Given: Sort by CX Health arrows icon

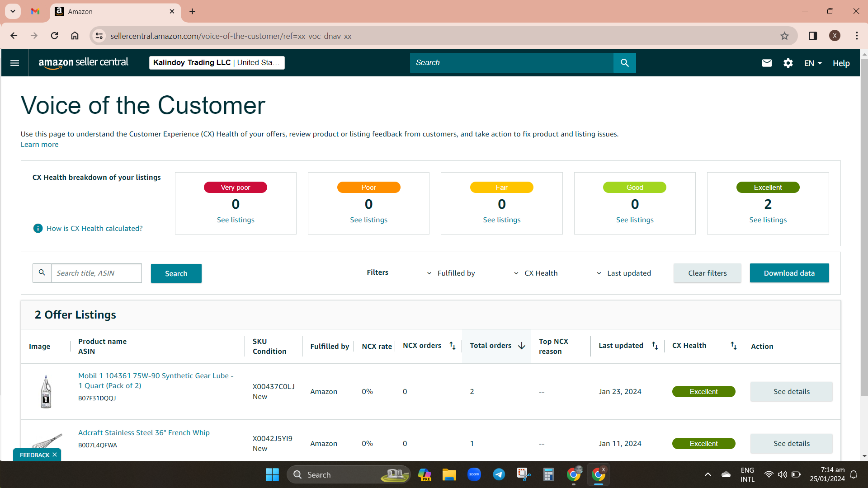Looking at the screenshot, I should 733,346.
